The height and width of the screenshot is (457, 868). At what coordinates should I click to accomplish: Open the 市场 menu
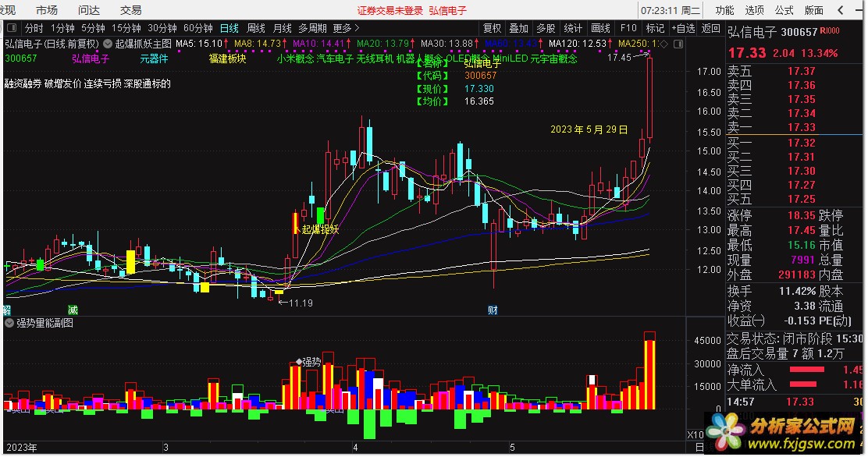point(47,10)
